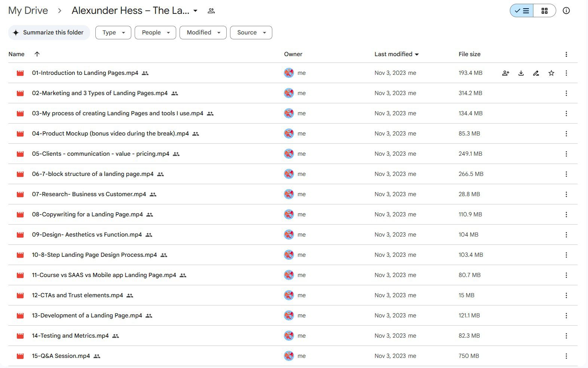Click the Owner column header
The width and height of the screenshot is (588, 368).
[x=293, y=54]
